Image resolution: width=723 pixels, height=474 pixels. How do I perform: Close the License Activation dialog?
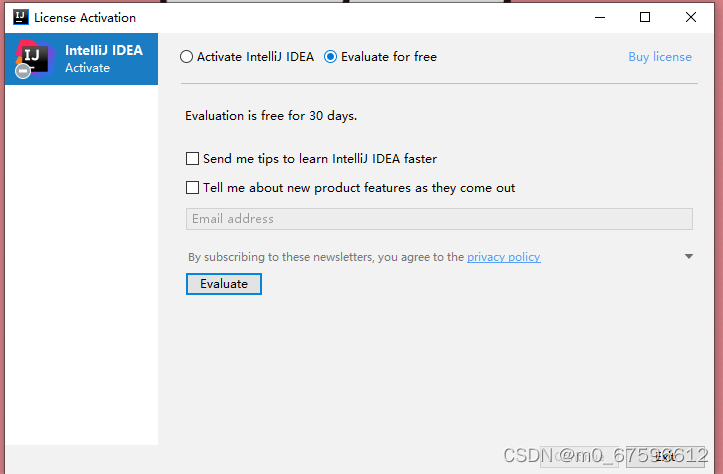[691, 17]
